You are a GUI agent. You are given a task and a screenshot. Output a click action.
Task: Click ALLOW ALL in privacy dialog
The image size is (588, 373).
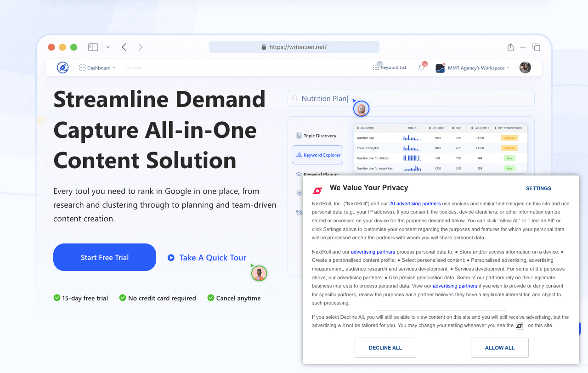[x=500, y=348]
